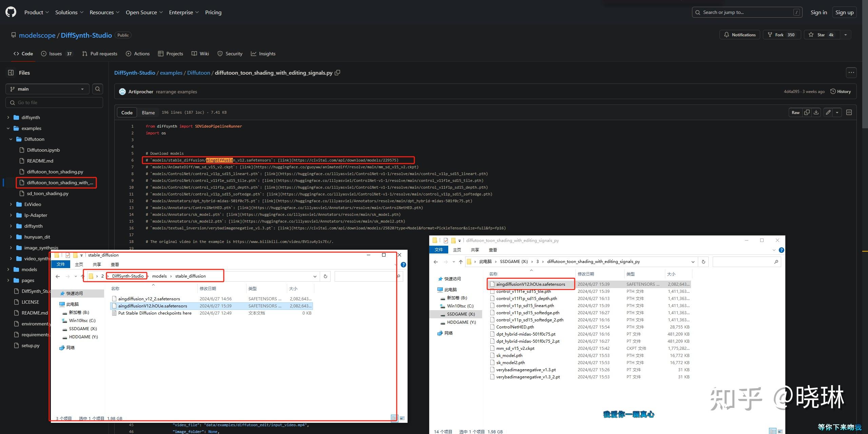View the file History link
868x434 pixels.
[841, 92]
